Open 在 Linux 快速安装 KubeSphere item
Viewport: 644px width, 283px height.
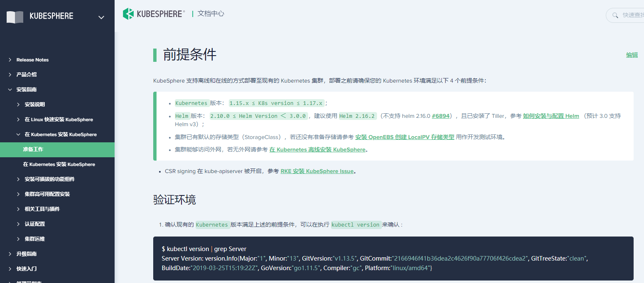pyautogui.click(x=59, y=120)
